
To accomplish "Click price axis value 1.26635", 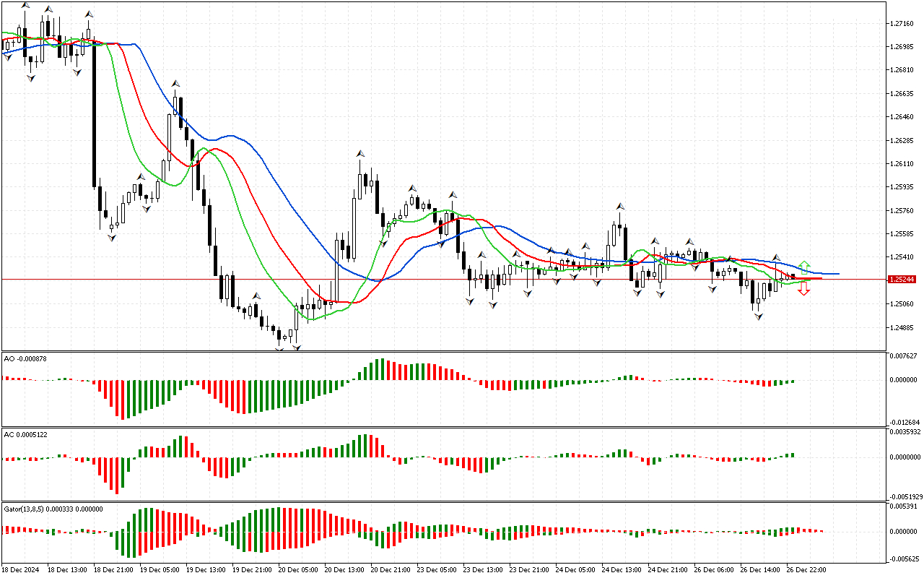I will 902,93.
